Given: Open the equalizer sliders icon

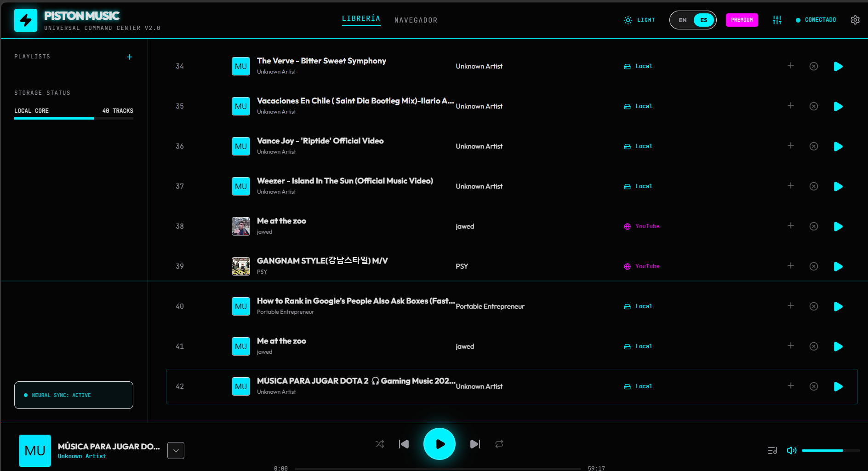Looking at the screenshot, I should coord(777,20).
